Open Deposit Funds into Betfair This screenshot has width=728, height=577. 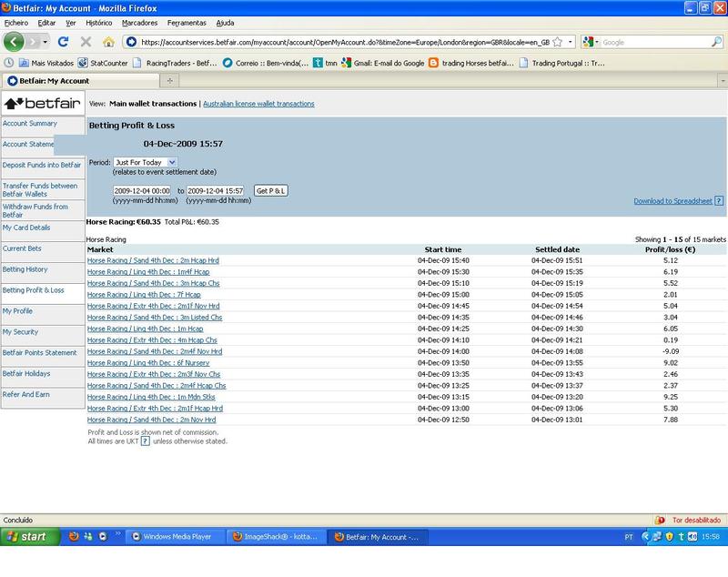[x=42, y=166]
